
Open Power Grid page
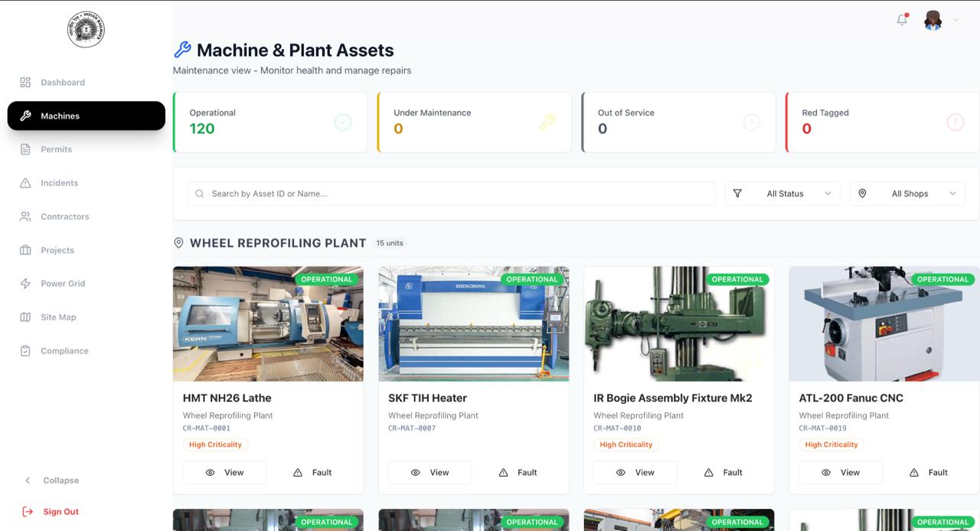(x=86, y=283)
